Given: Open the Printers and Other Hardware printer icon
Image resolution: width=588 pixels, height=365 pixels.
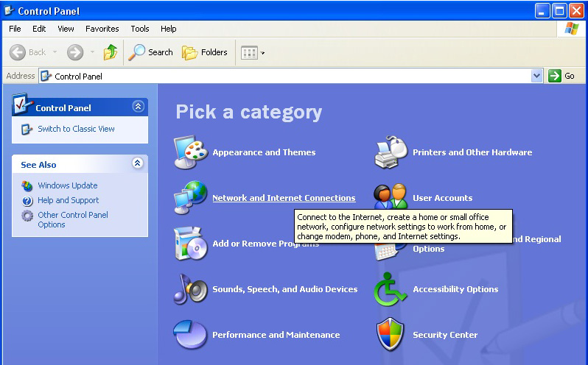Looking at the screenshot, I should (x=391, y=152).
